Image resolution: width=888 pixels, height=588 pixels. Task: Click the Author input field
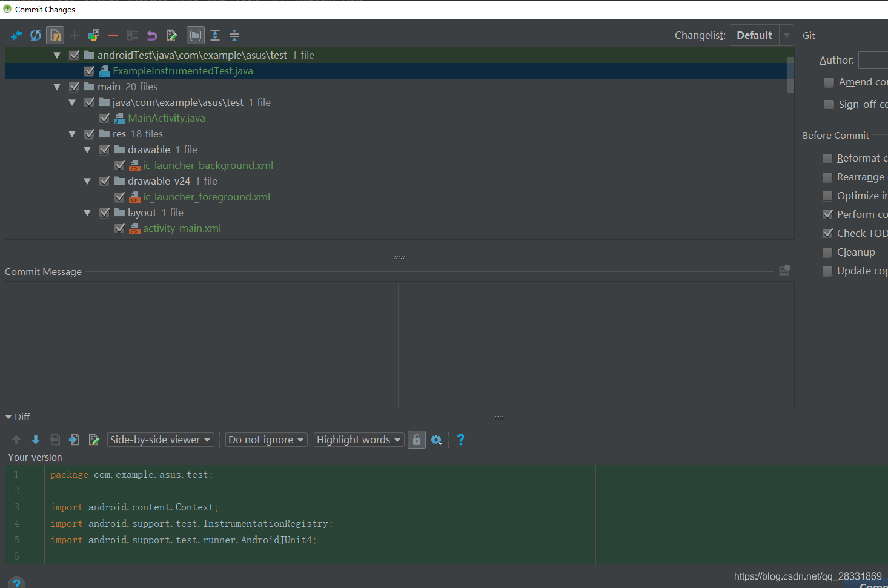[873, 60]
